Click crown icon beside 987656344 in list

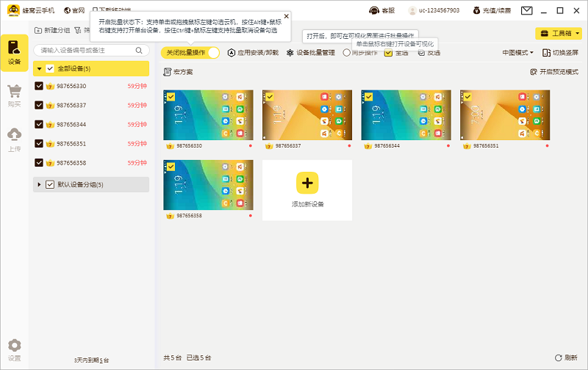(x=50, y=124)
